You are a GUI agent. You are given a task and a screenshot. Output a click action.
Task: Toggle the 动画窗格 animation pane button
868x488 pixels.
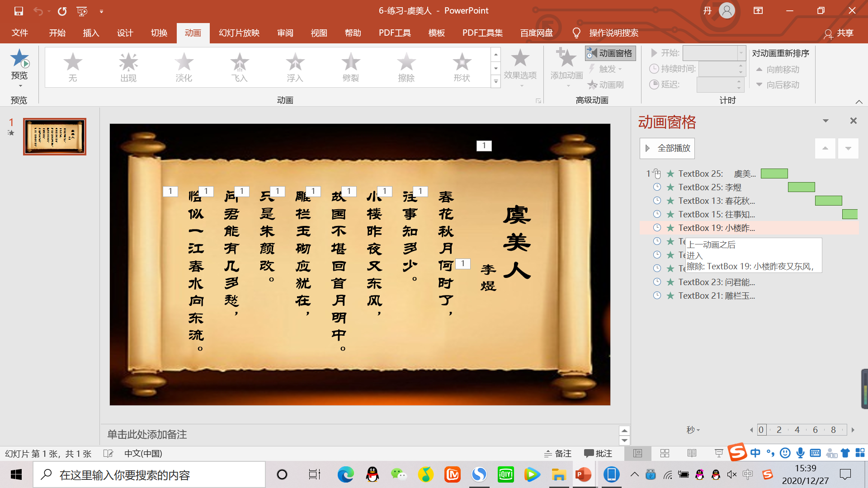610,53
